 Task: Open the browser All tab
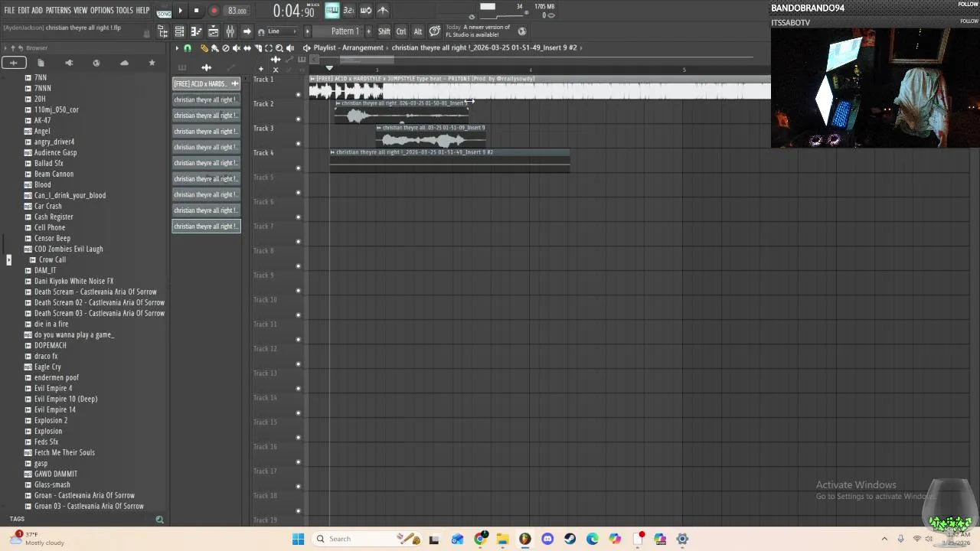tap(14, 63)
